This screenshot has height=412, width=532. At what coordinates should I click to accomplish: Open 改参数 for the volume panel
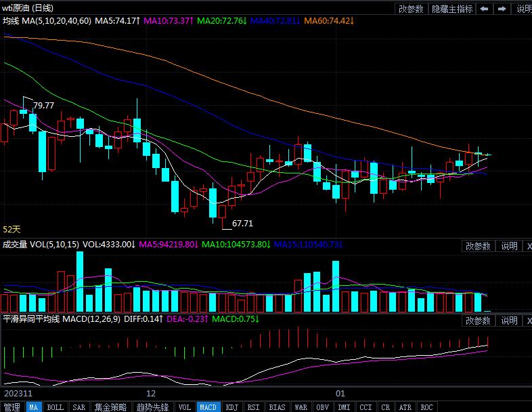tap(479, 246)
